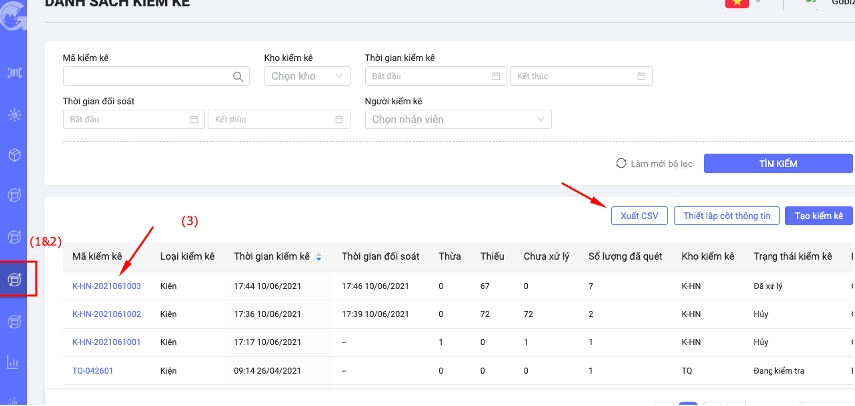Open the Người kiểm kê 'Chọn nhân viên' dropdown

(459, 120)
